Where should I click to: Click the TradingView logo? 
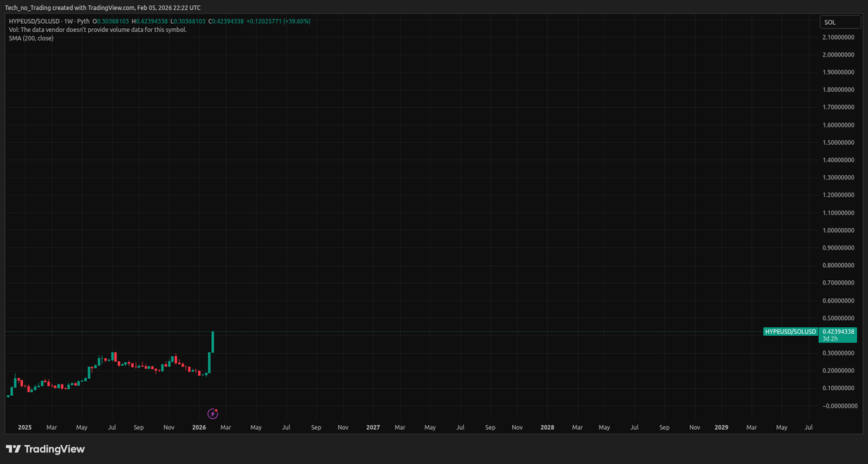point(46,449)
